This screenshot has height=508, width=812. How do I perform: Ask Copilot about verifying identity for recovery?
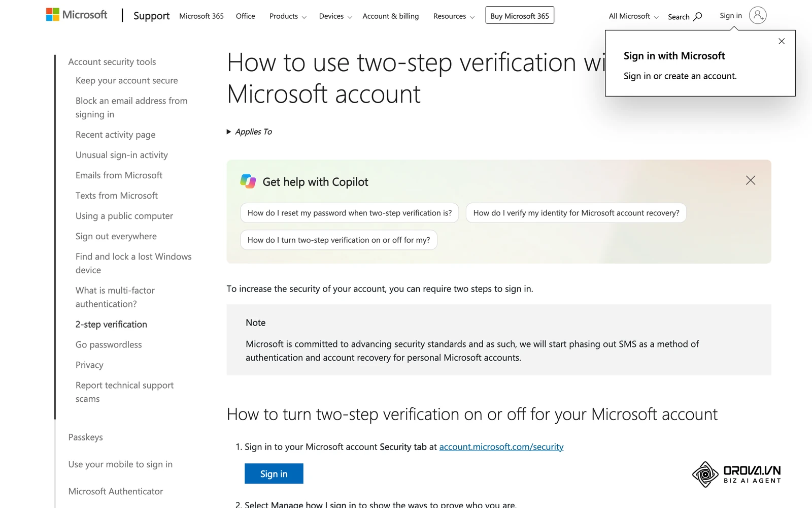[x=576, y=213]
